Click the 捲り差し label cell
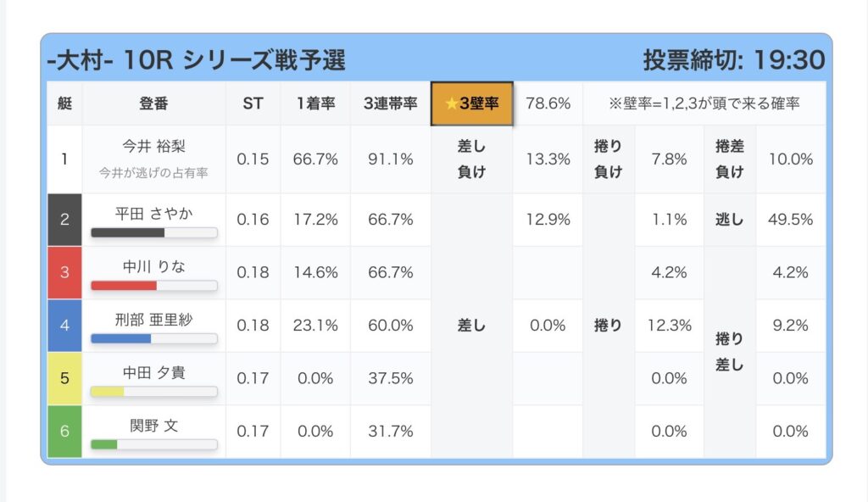 [x=730, y=352]
